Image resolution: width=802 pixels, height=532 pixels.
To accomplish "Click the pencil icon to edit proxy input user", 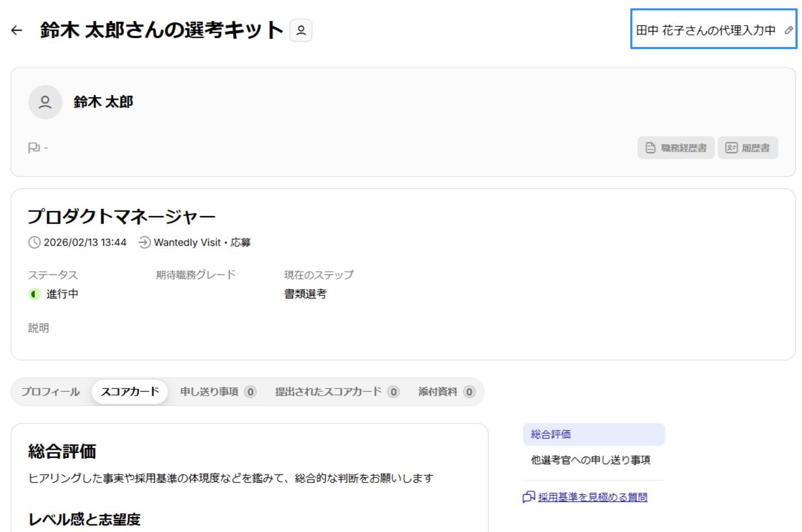I will tap(788, 31).
